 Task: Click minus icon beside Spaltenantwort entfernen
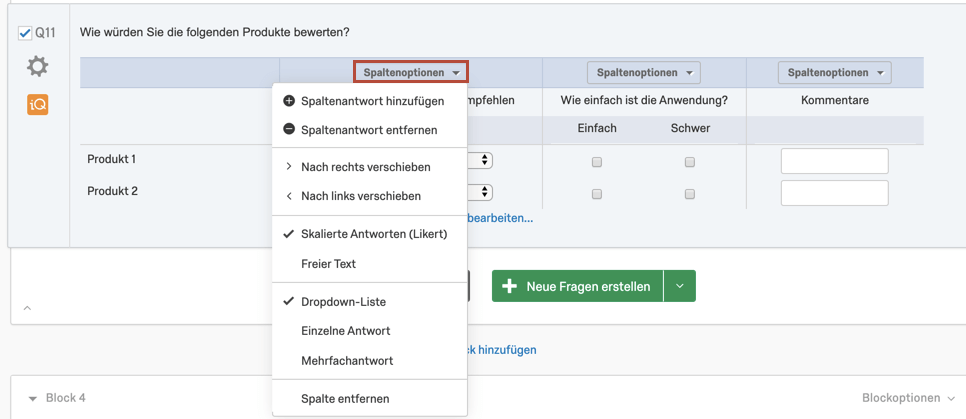pos(288,130)
